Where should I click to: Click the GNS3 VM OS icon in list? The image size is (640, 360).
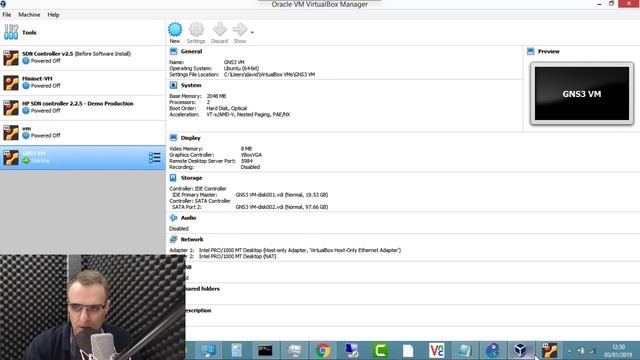(11, 158)
